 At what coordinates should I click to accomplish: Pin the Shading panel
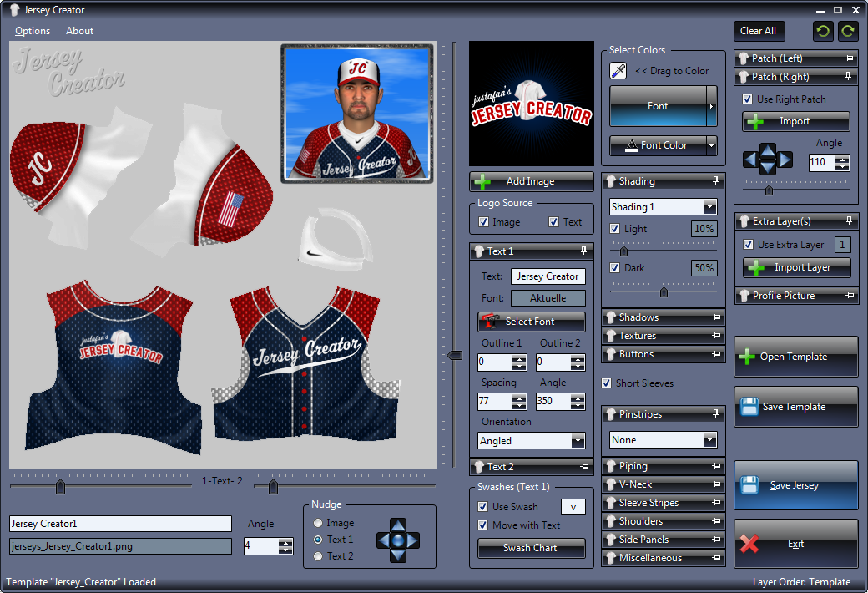click(x=715, y=181)
